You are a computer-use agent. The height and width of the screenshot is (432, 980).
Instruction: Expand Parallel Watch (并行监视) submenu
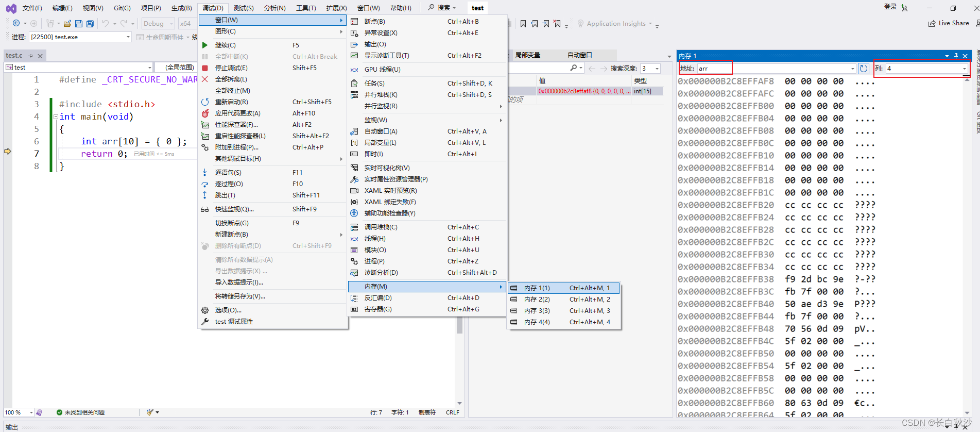(x=427, y=106)
